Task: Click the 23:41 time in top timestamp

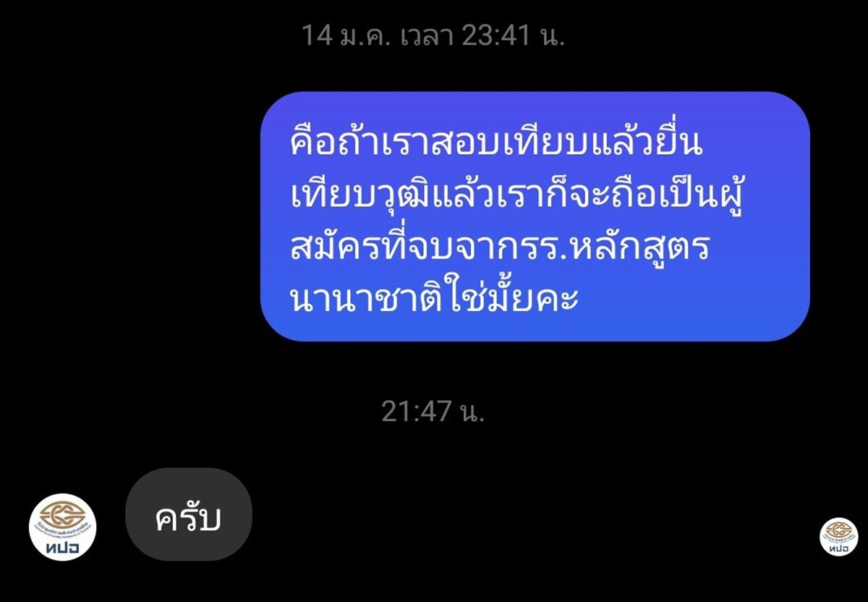Action: (496, 35)
